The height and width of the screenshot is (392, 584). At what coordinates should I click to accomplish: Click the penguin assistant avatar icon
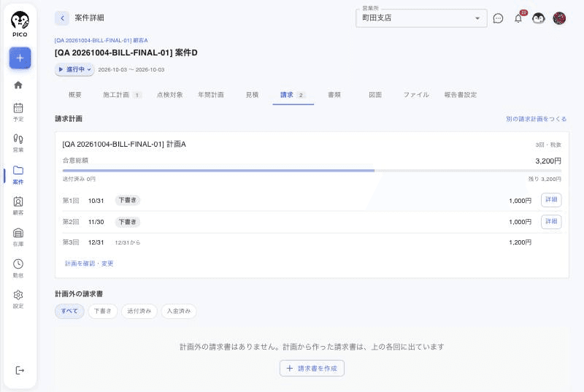click(x=538, y=18)
